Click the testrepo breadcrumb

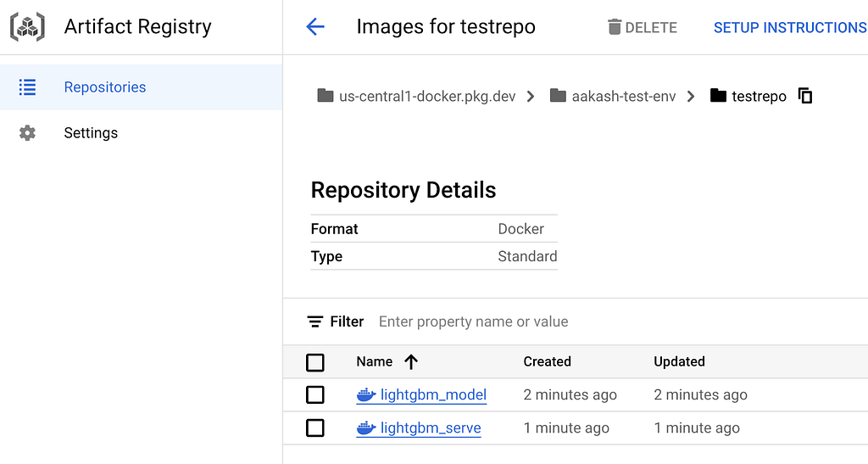[759, 97]
